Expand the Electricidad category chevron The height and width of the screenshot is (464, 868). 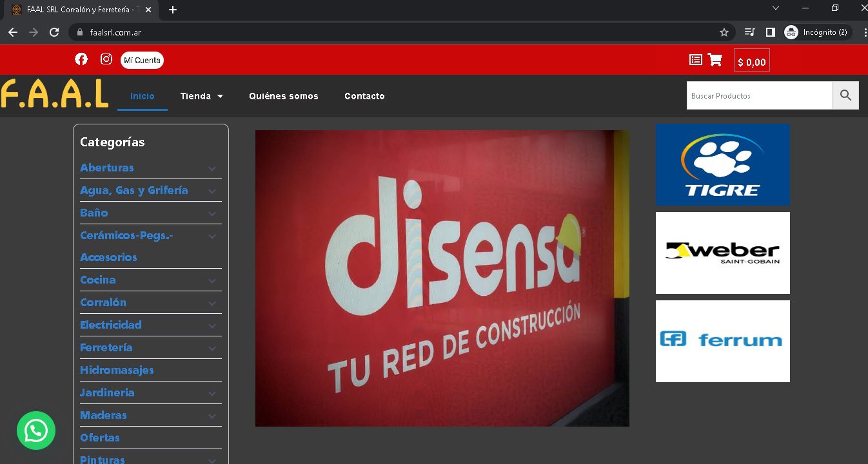point(212,326)
